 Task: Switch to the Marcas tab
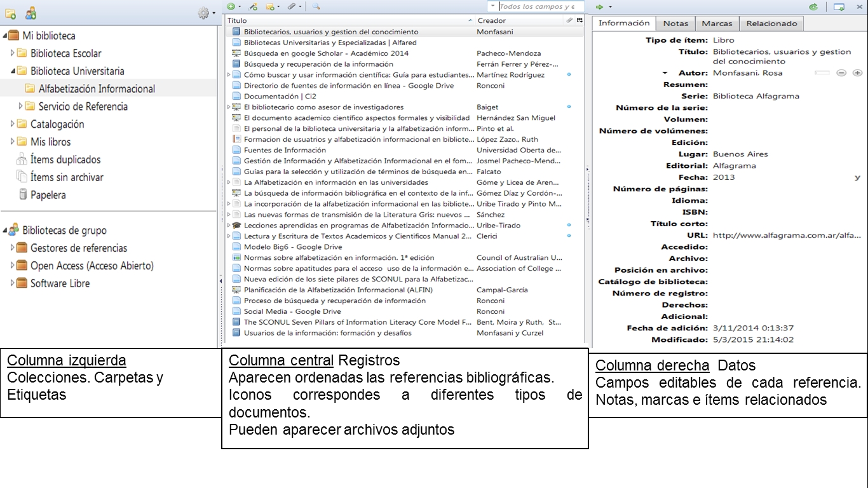[x=717, y=24]
